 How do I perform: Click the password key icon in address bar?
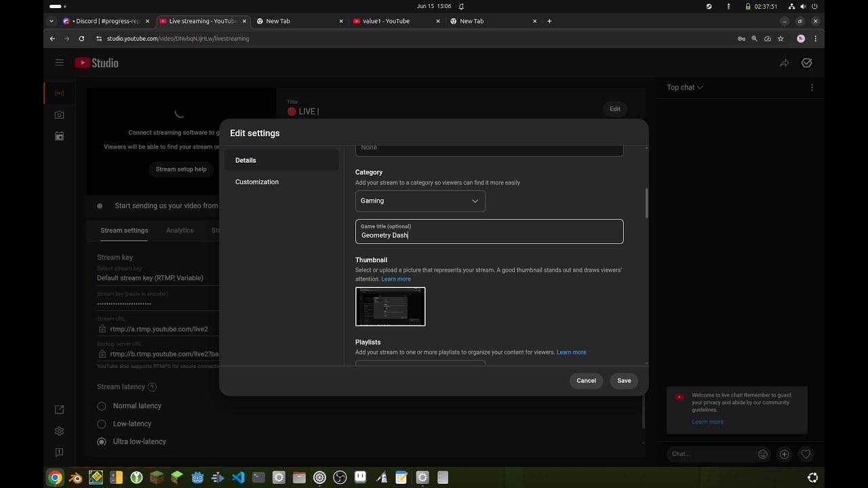pyautogui.click(x=741, y=39)
